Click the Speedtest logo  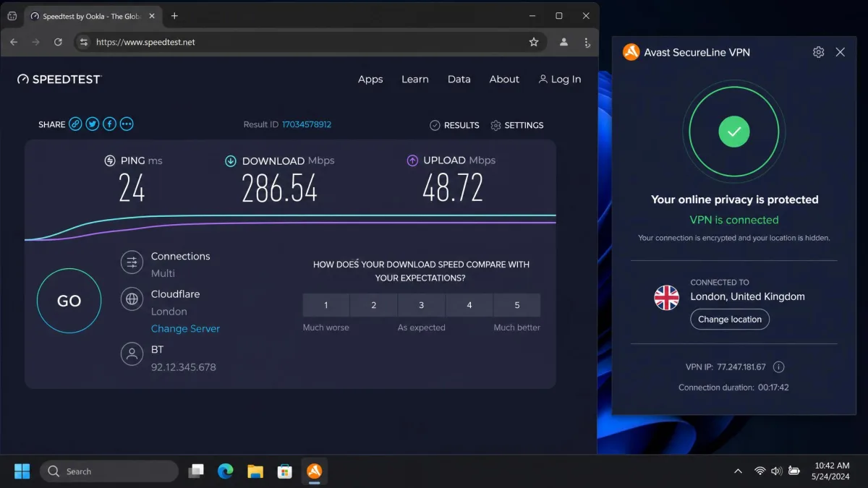59,80
